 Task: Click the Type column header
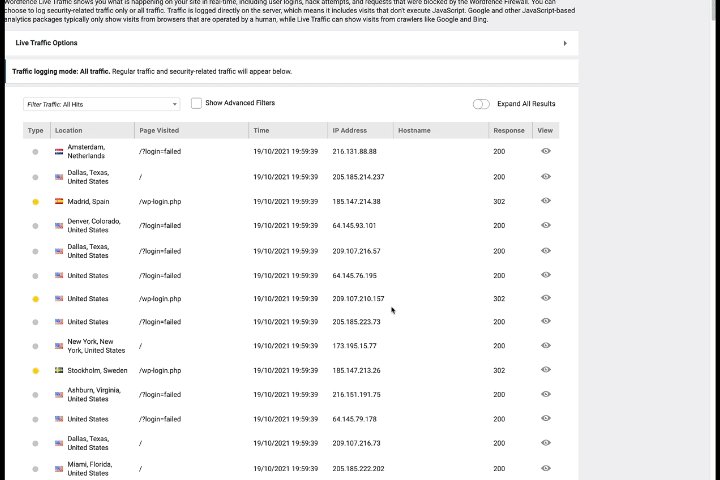pyautogui.click(x=35, y=130)
